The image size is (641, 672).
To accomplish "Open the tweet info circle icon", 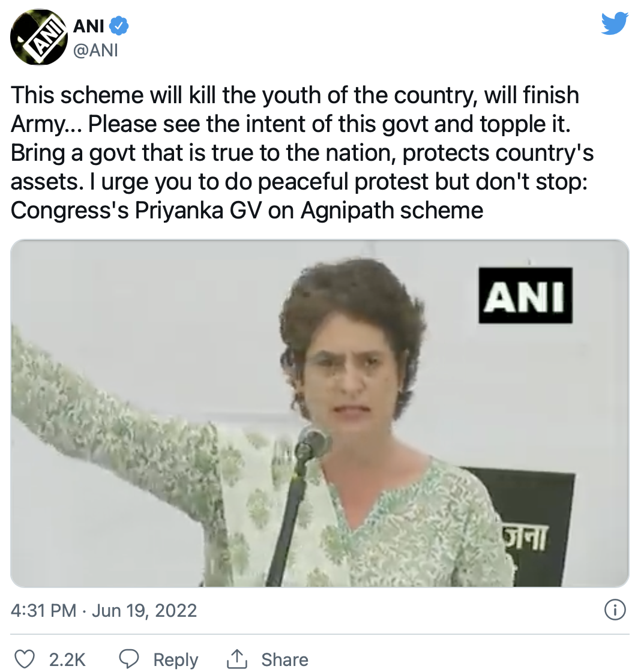I will coord(615,610).
